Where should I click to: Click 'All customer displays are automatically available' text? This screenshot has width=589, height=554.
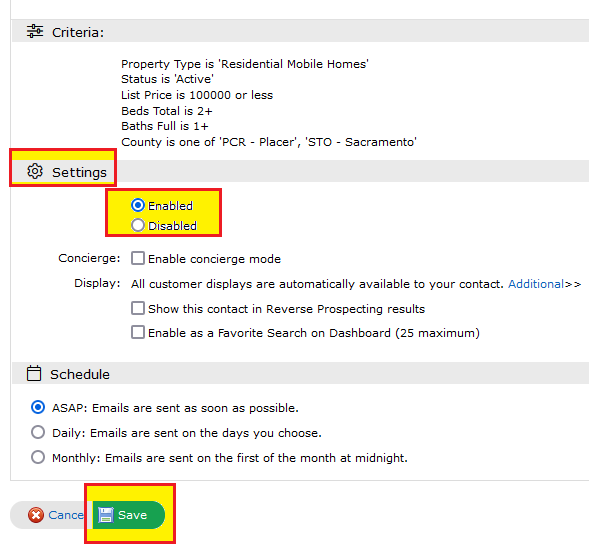coord(317,284)
